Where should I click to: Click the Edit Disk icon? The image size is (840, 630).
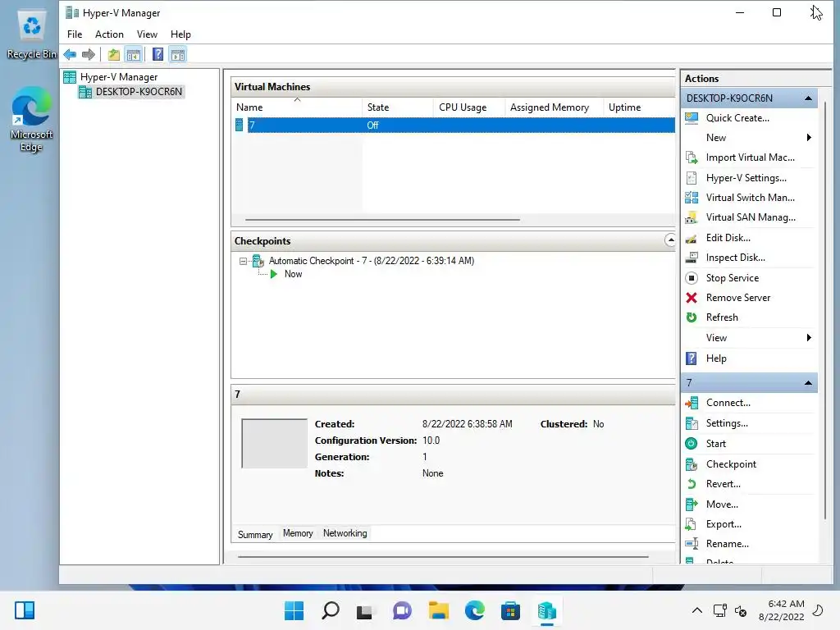coord(692,238)
